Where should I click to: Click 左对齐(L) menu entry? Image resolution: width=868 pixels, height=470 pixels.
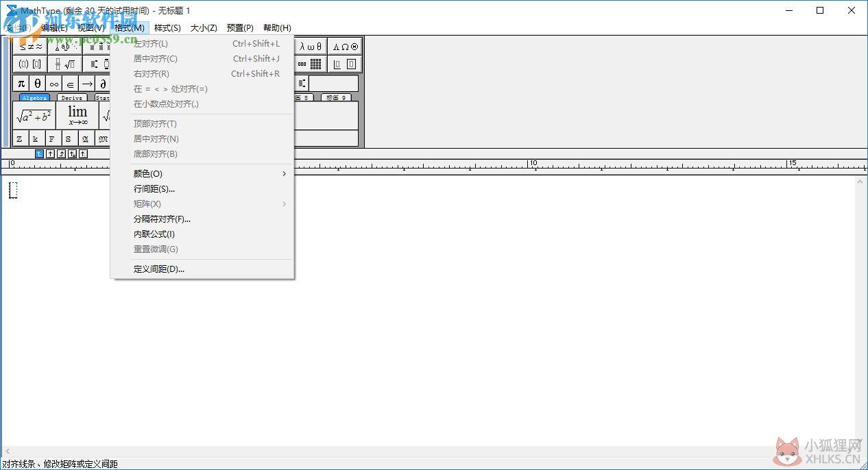click(x=202, y=44)
